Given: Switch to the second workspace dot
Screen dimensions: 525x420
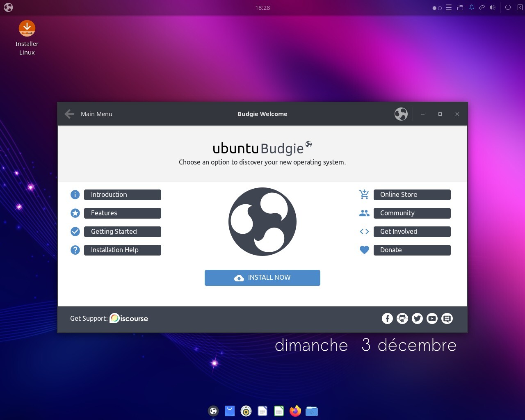Looking at the screenshot, I should (440, 8).
